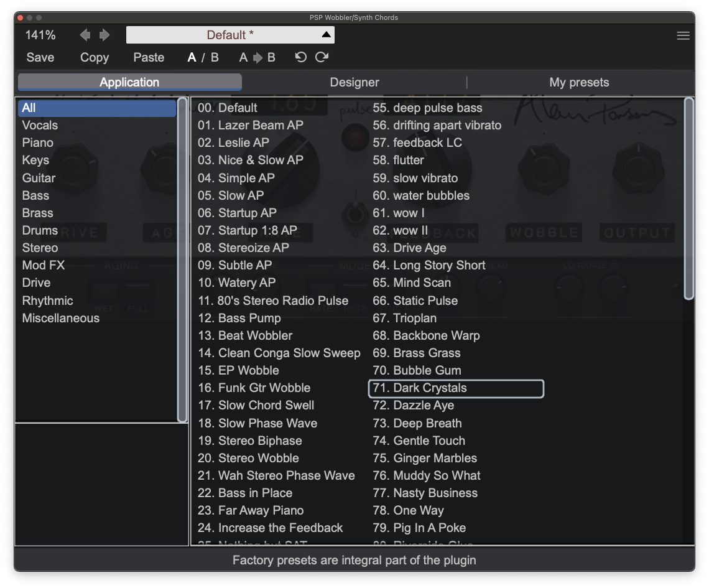Load preset 06. Startup AP
Viewport: 709px width, 588px height.
coord(238,213)
